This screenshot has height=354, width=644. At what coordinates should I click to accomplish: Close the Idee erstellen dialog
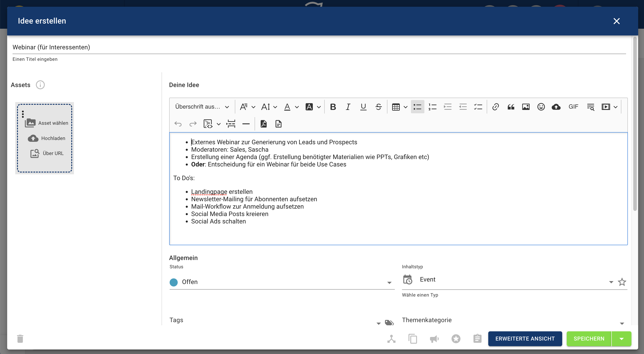point(616,21)
